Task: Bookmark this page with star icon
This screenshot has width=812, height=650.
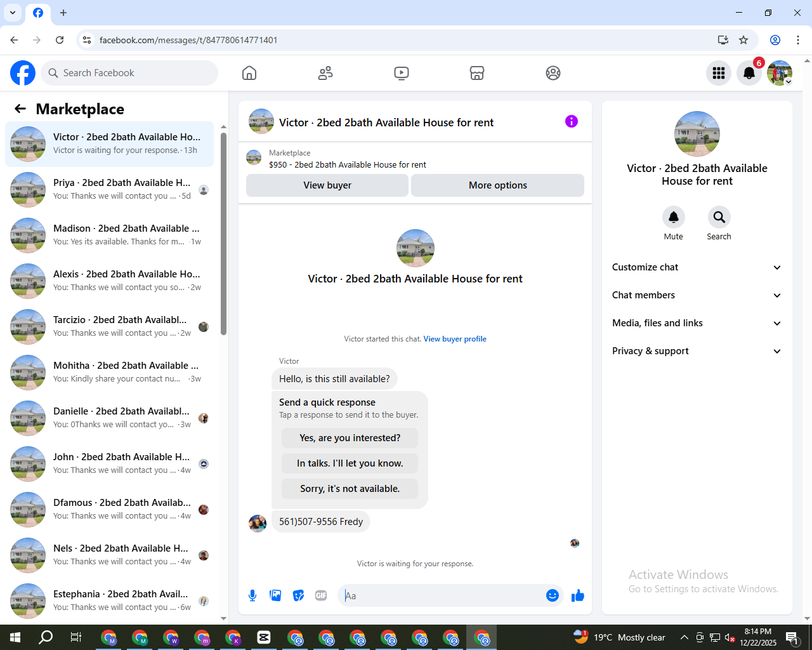Action: pos(743,40)
